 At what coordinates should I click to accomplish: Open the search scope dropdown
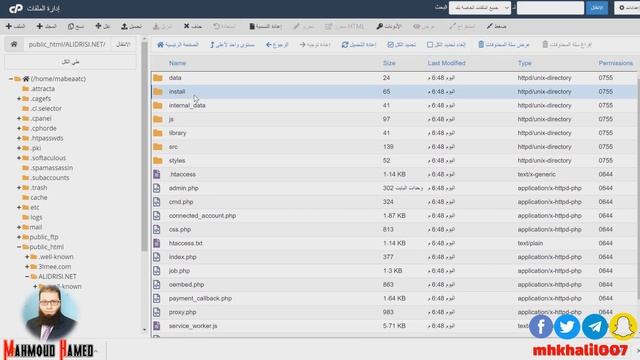click(480, 8)
